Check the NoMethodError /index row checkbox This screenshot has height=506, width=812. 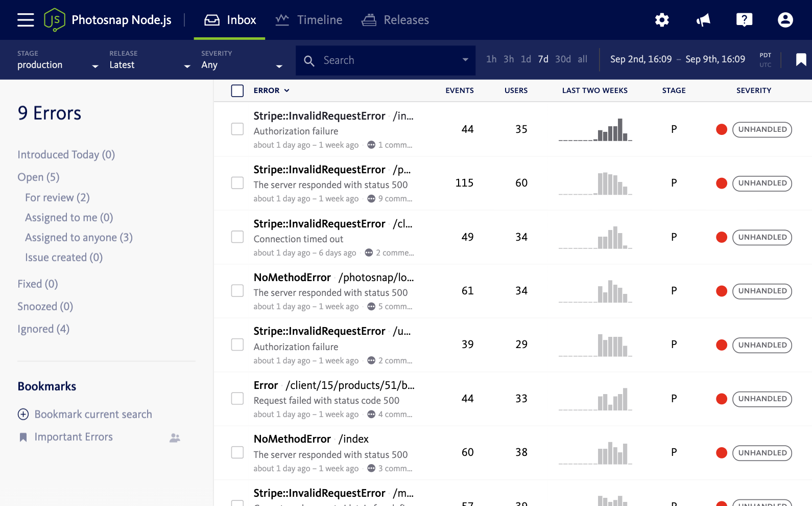237,452
